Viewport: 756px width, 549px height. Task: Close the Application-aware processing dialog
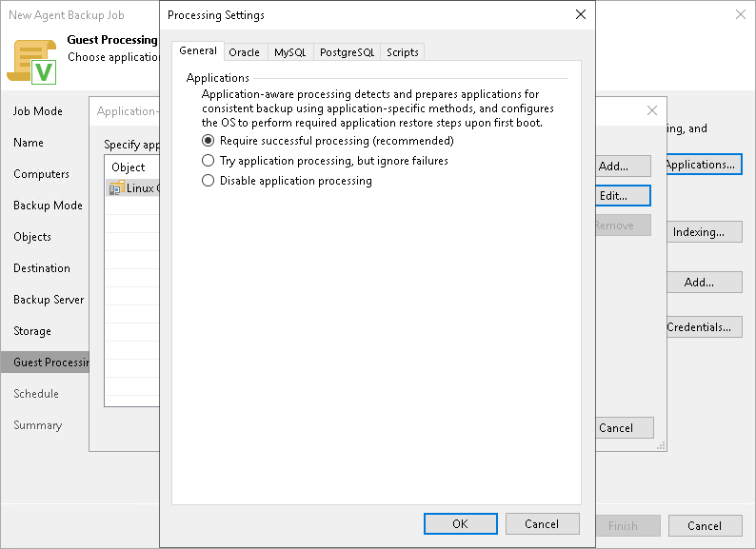point(652,110)
